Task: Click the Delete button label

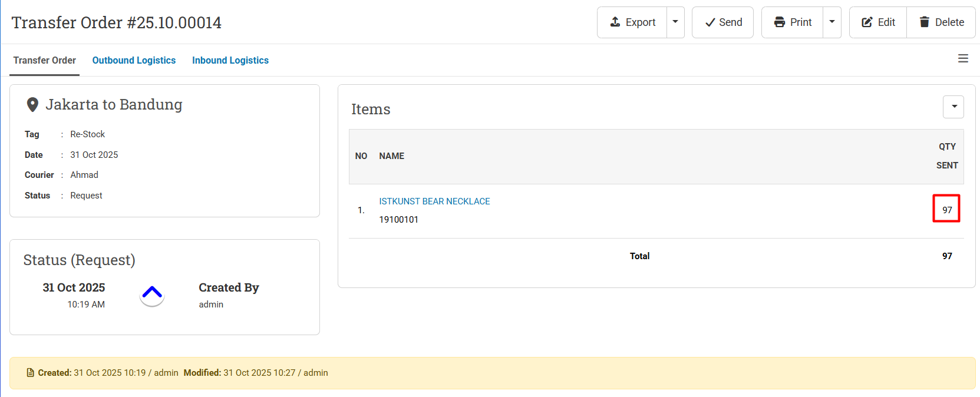Action: click(949, 22)
